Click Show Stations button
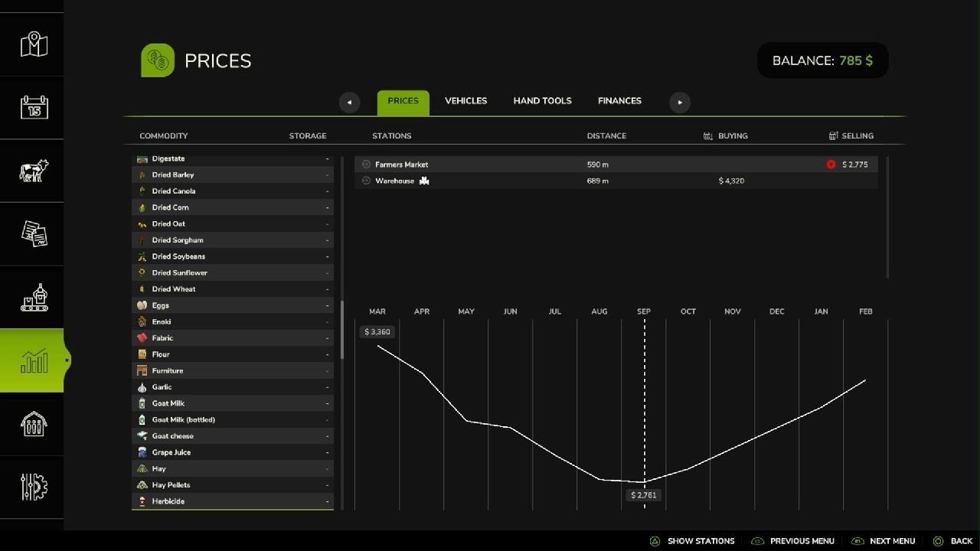This screenshot has width=980, height=551. tap(692, 541)
